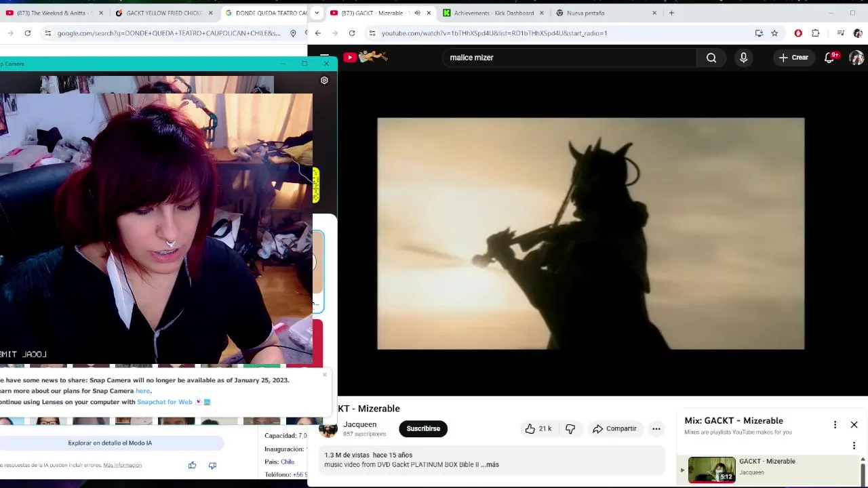The image size is (868, 488).
Task: Click Explorar en detalle el Modo IA
Action: click(110, 443)
